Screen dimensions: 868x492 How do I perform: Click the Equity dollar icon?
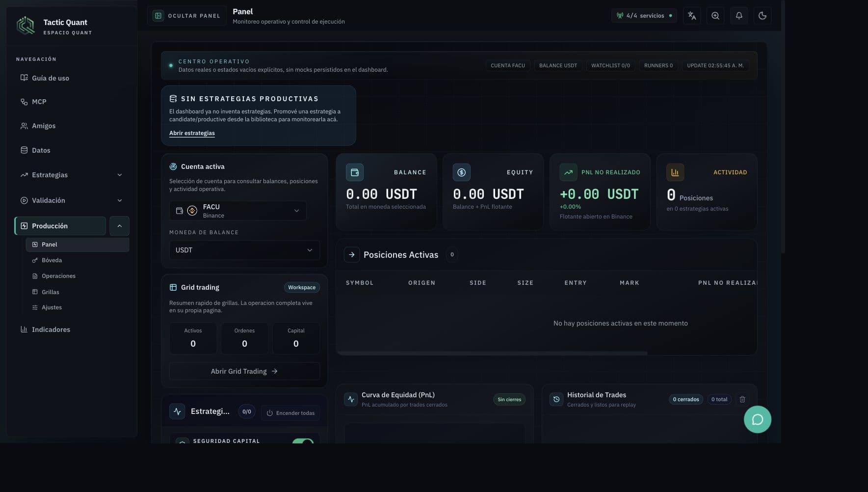462,172
